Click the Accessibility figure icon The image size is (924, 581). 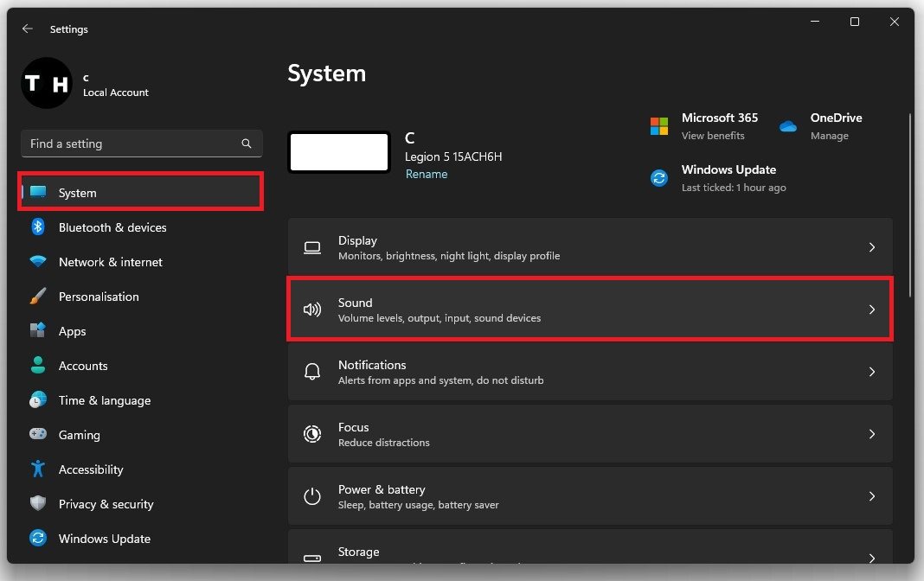coord(38,469)
